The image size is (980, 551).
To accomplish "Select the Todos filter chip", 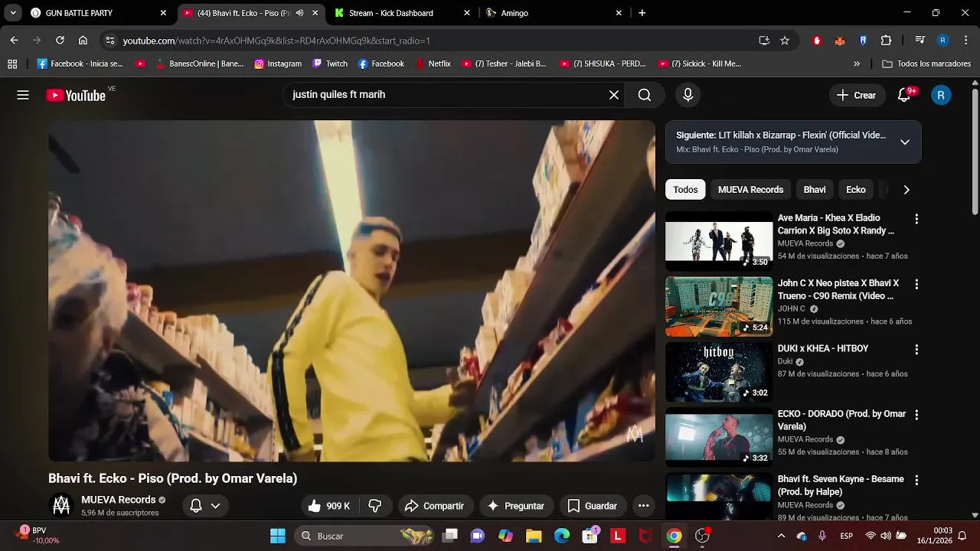I will point(685,190).
